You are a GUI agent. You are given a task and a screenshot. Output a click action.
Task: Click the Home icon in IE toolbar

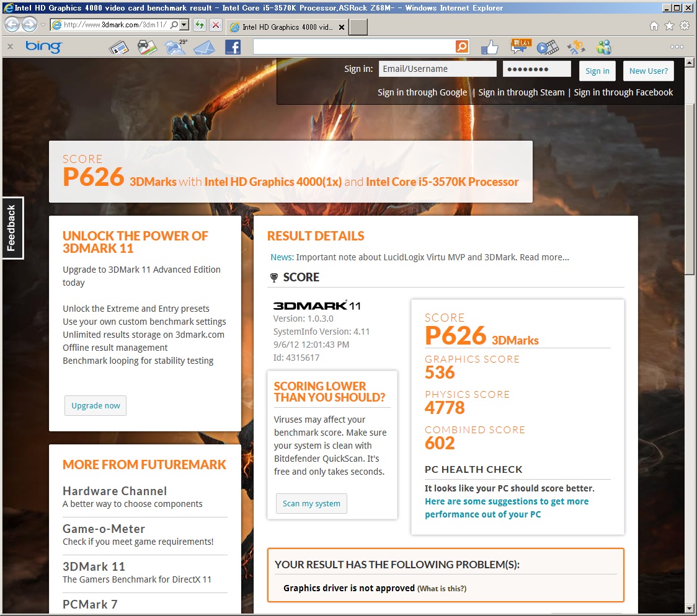pyautogui.click(x=654, y=26)
